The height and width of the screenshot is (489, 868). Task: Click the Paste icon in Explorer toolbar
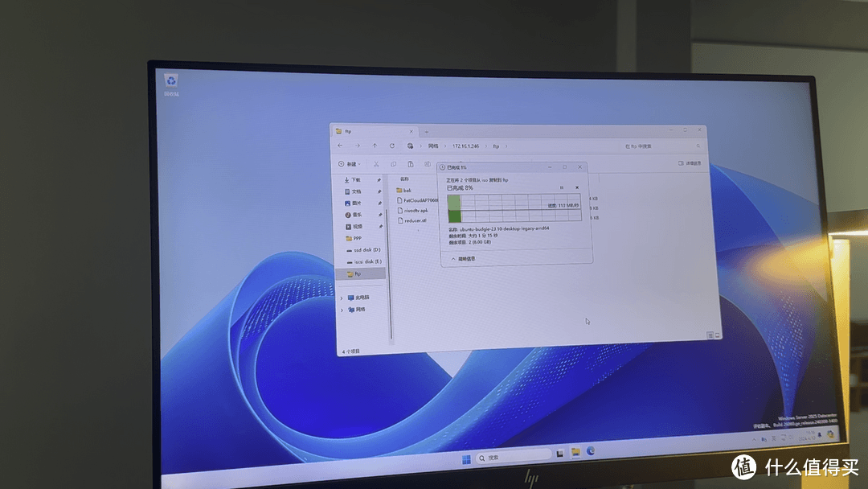point(410,164)
